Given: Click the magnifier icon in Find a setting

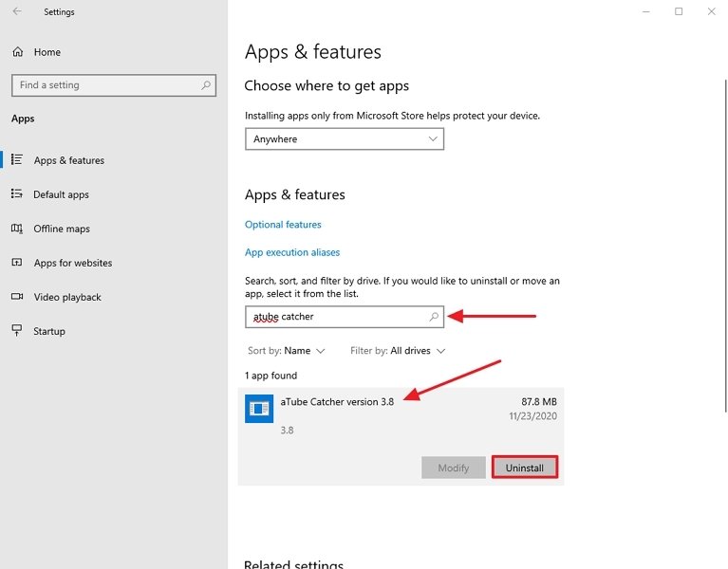Looking at the screenshot, I should [206, 85].
